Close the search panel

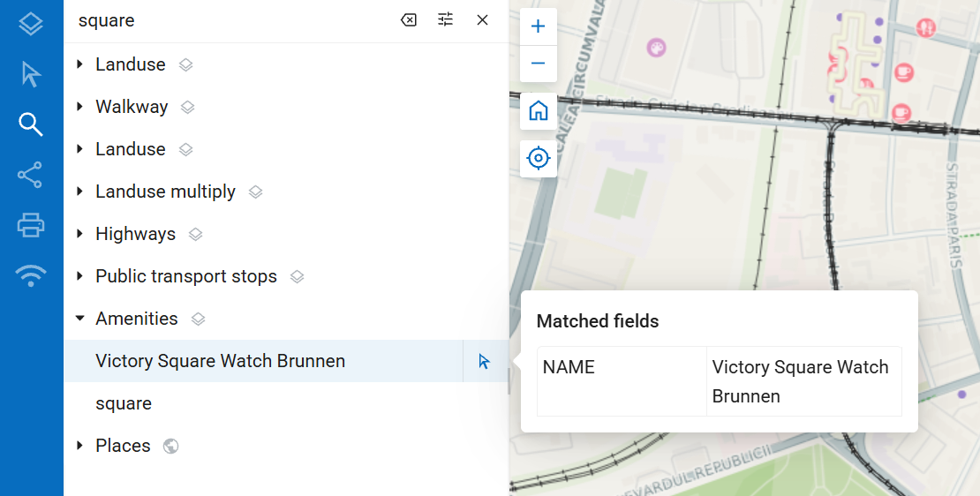482,20
